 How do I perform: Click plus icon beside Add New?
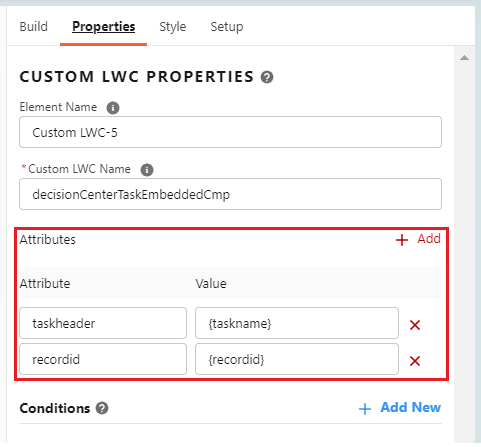(365, 409)
